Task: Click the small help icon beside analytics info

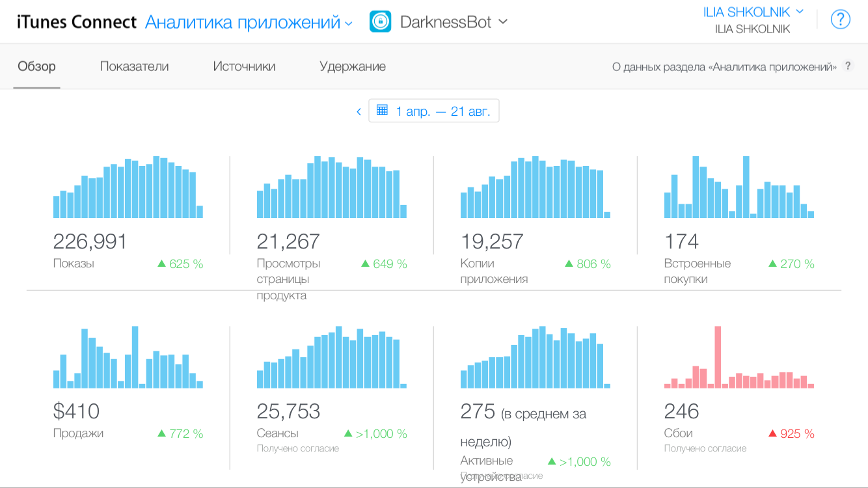Action: 847,66
